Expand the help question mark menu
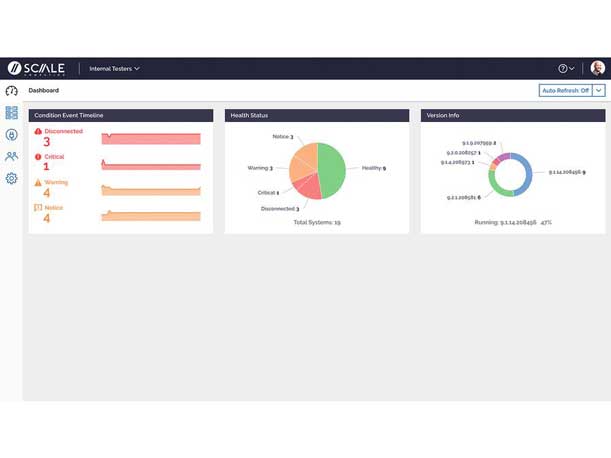 [x=566, y=69]
